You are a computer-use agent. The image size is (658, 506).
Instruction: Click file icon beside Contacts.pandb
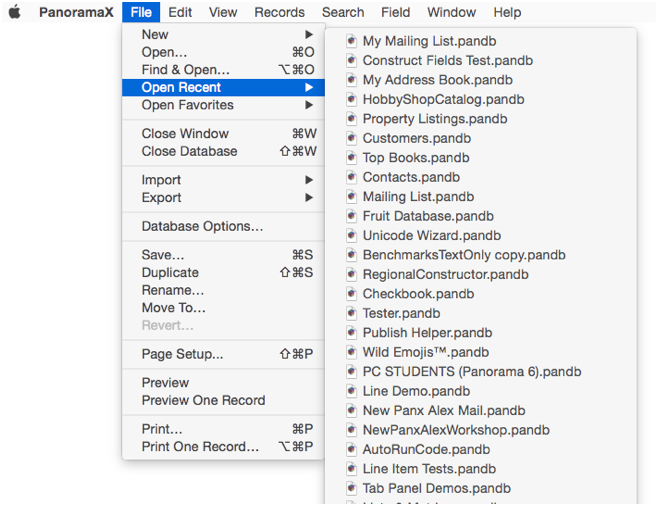point(351,177)
